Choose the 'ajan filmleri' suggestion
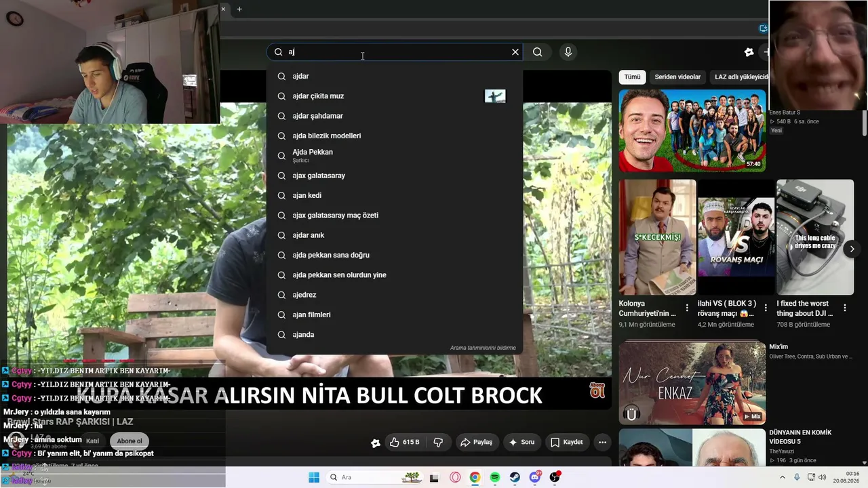868x488 pixels. pos(394,314)
